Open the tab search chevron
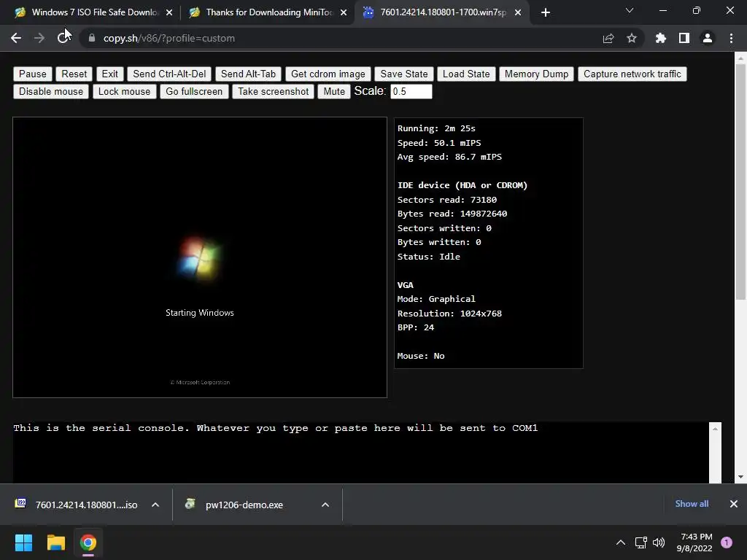Image resolution: width=747 pixels, height=560 pixels. pyautogui.click(x=630, y=10)
